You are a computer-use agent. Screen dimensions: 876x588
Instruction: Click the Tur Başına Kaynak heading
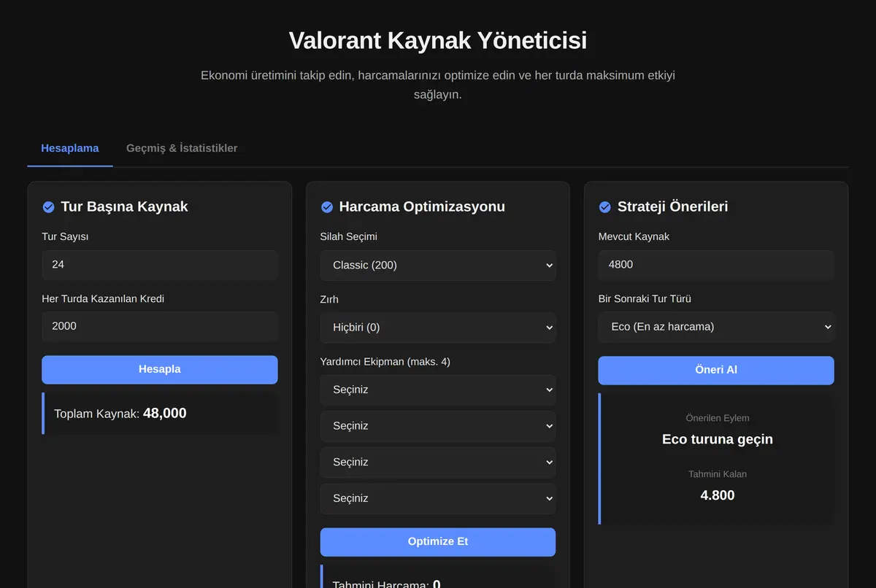[x=124, y=206]
